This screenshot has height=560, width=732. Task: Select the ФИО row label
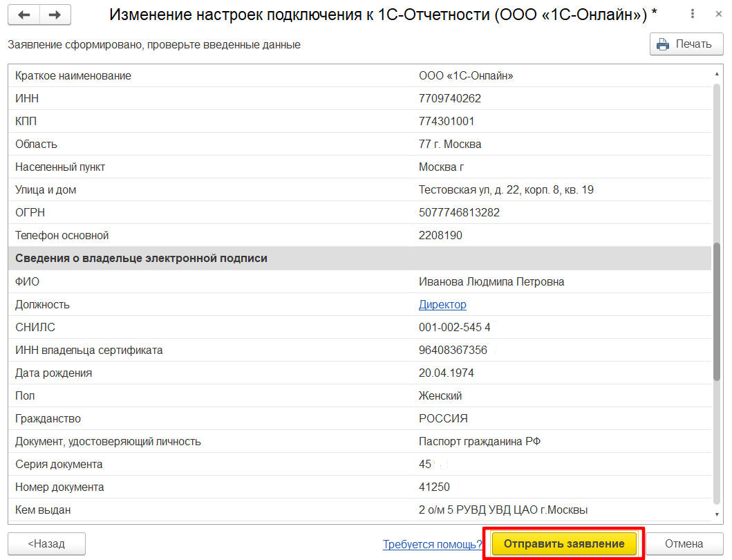(x=27, y=281)
